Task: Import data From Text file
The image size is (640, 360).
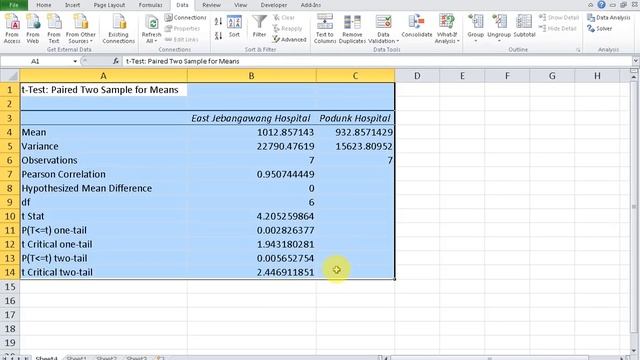Action: click(54, 29)
